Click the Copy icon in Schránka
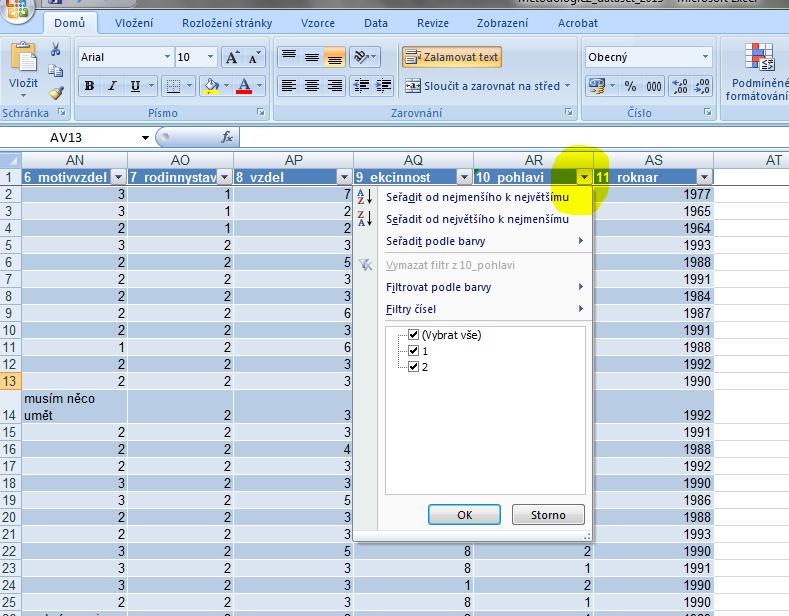789x616 pixels. point(55,71)
